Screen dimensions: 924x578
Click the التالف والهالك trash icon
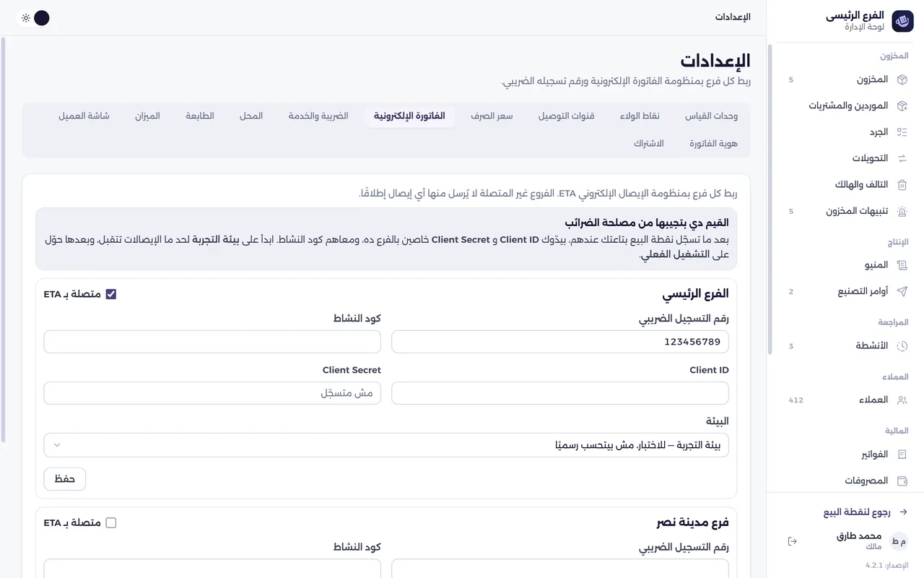(902, 185)
